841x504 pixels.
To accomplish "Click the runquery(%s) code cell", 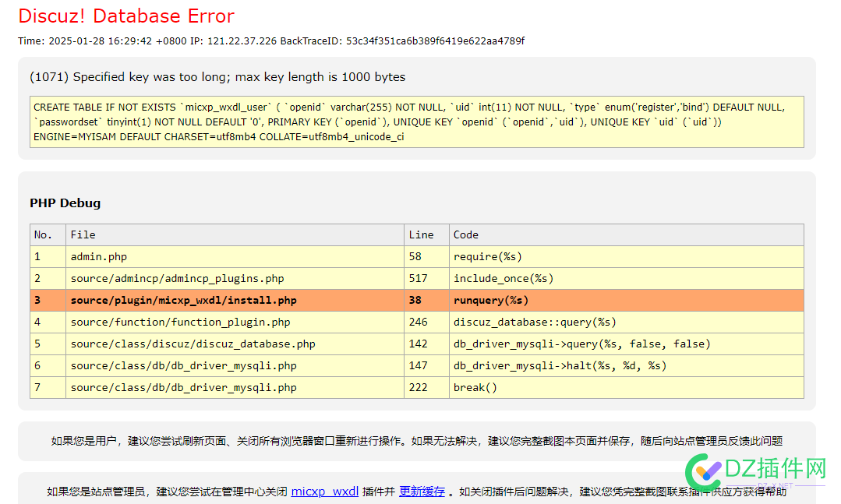I will coord(627,300).
